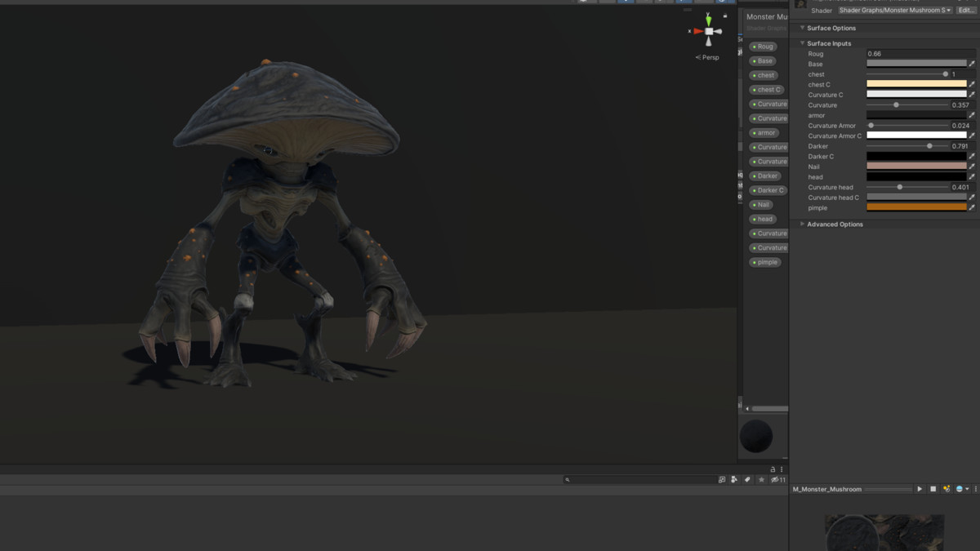Click the three-dot menu icon above the search bar
The image size is (980, 551).
click(x=782, y=469)
